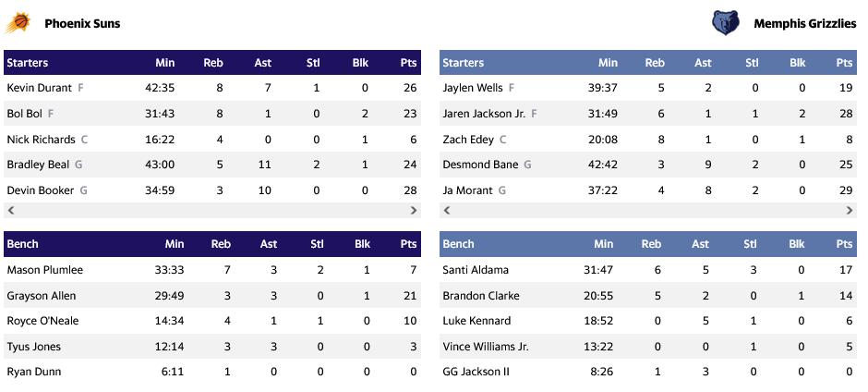Click the Memphis Grizzlies team logo
The height and width of the screenshot is (392, 868).
(725, 23)
